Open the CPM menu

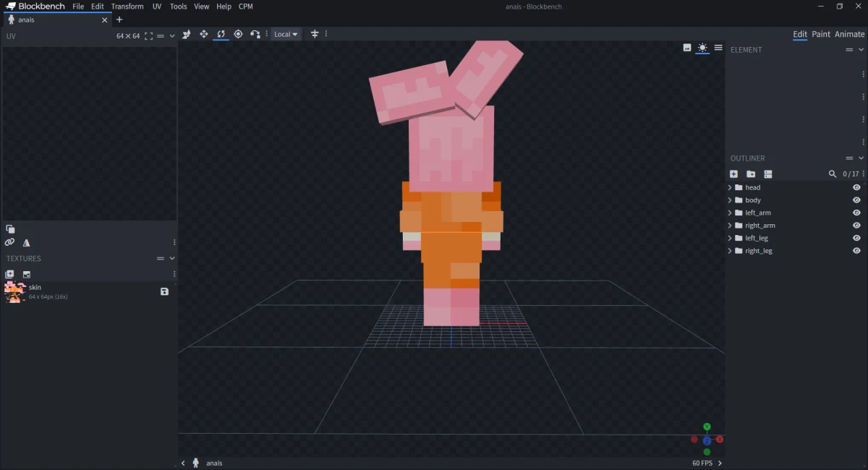246,7
